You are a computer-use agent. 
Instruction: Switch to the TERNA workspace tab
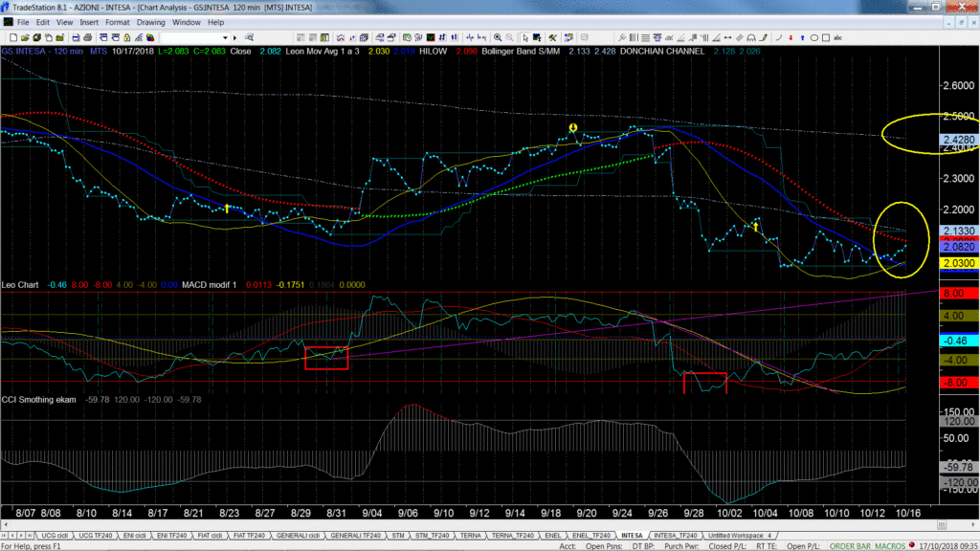pyautogui.click(x=471, y=536)
